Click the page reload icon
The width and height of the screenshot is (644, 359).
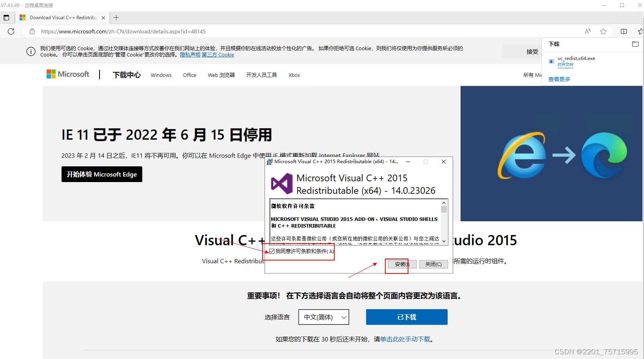pos(11,31)
